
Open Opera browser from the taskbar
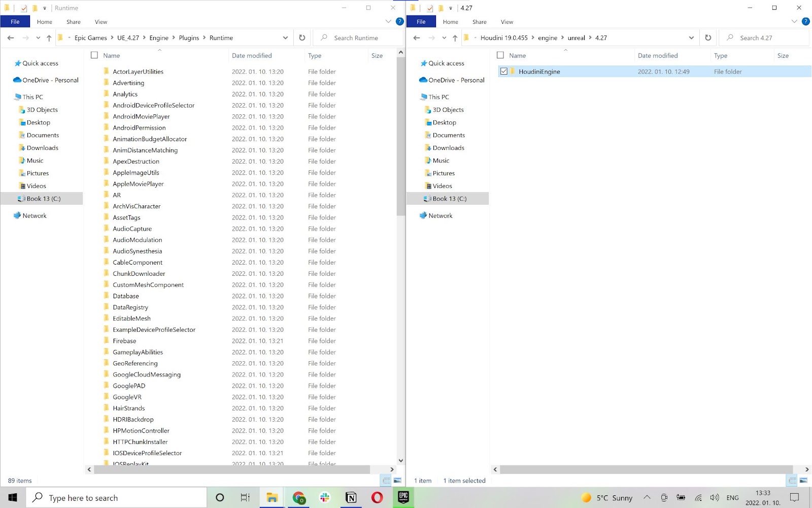[377, 498]
